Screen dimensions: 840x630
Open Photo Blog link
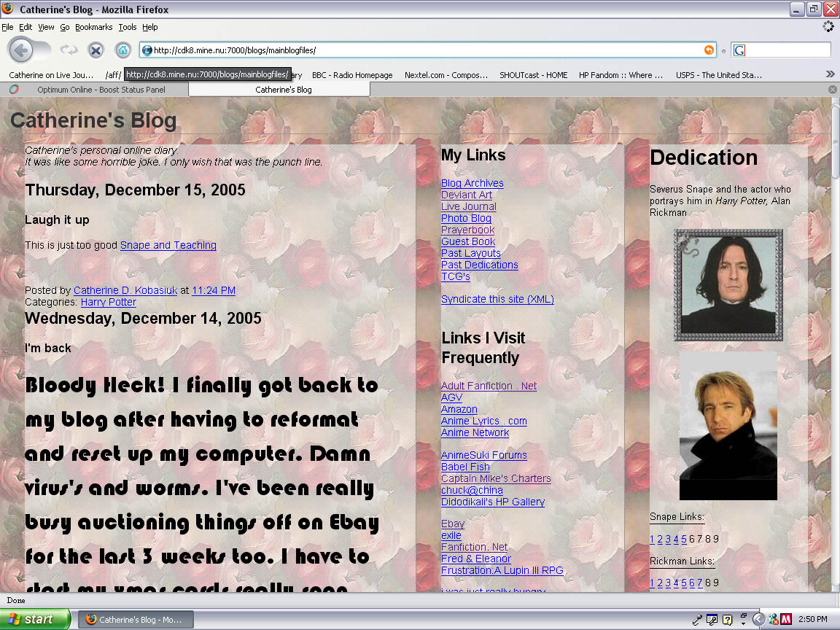(x=465, y=218)
